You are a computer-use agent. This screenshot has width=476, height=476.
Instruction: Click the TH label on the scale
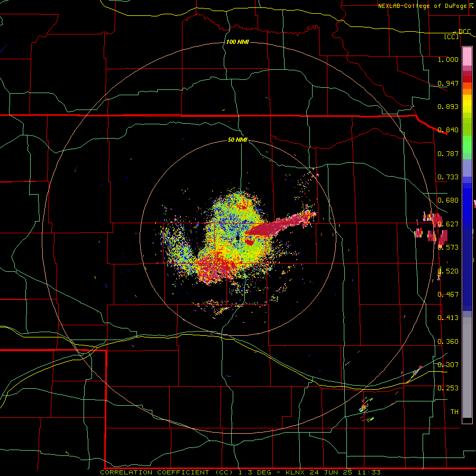[x=454, y=411]
